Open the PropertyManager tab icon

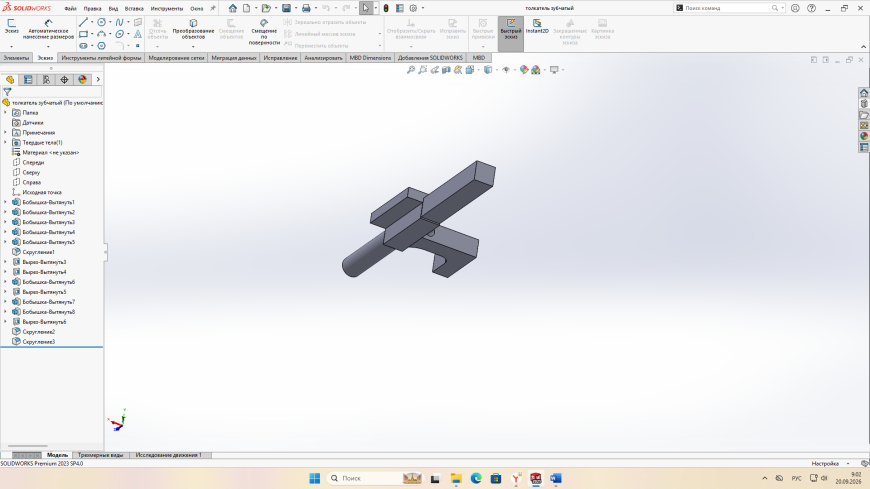click(28, 80)
